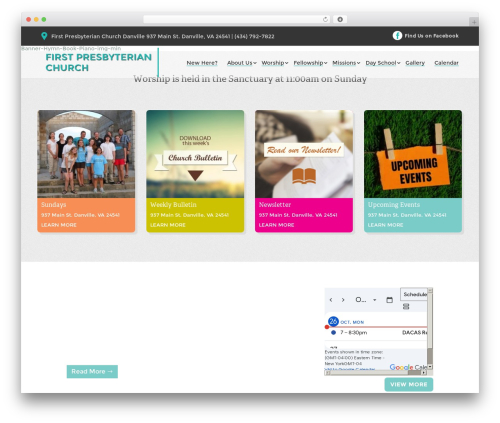This screenshot has width=500, height=423.
Task: Click the Church Bulletin download image
Action: (x=195, y=154)
